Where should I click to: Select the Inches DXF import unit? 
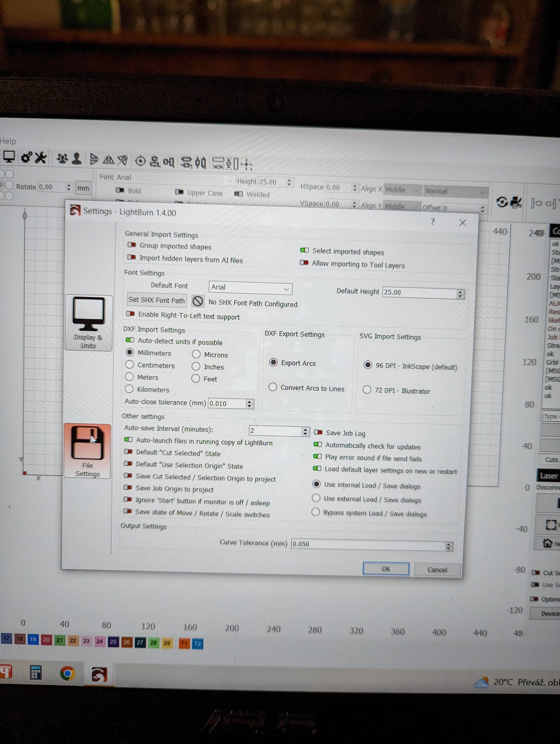click(196, 366)
